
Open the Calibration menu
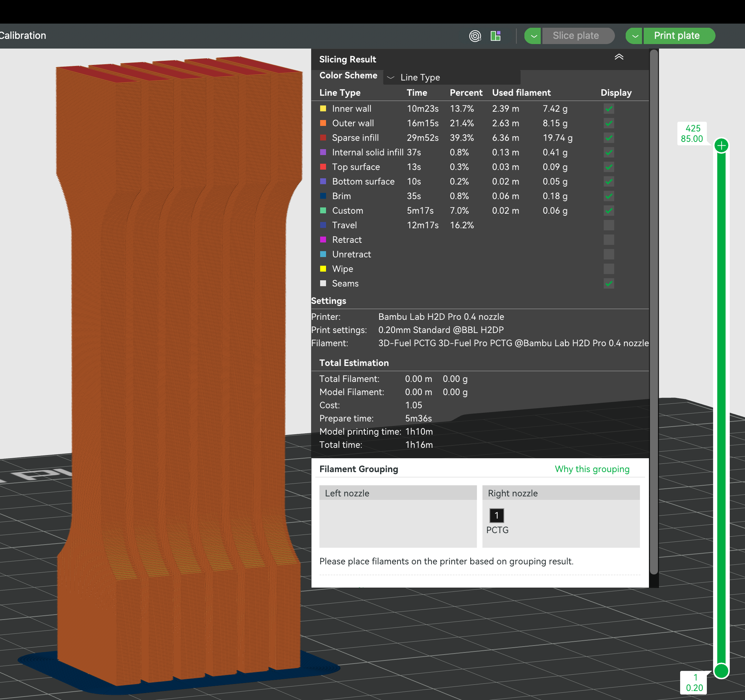pyautogui.click(x=23, y=36)
